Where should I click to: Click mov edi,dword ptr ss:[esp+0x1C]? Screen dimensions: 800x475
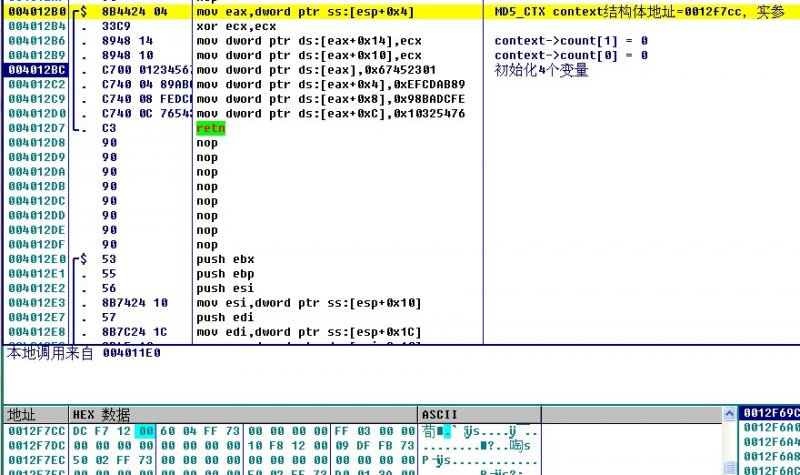(309, 332)
